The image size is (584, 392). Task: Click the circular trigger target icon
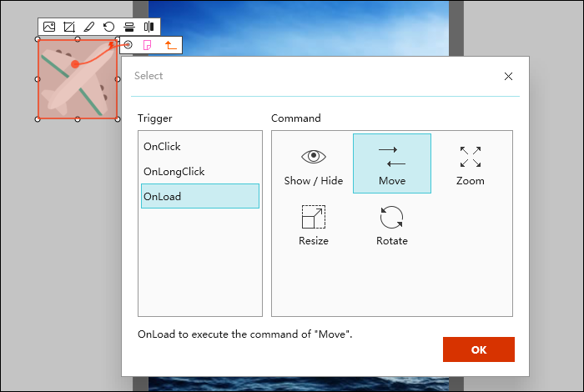tap(128, 45)
